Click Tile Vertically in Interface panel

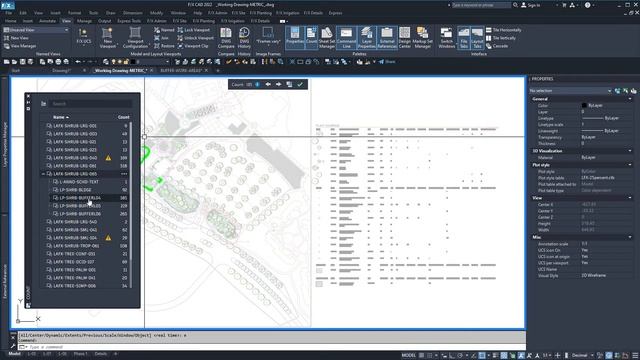[x=501, y=38]
